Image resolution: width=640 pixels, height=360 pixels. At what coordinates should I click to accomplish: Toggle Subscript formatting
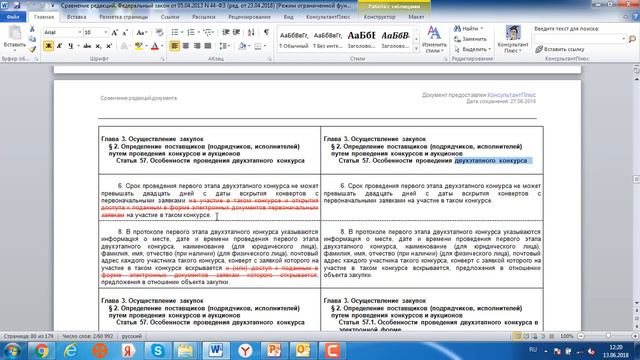pyautogui.click(x=98, y=46)
